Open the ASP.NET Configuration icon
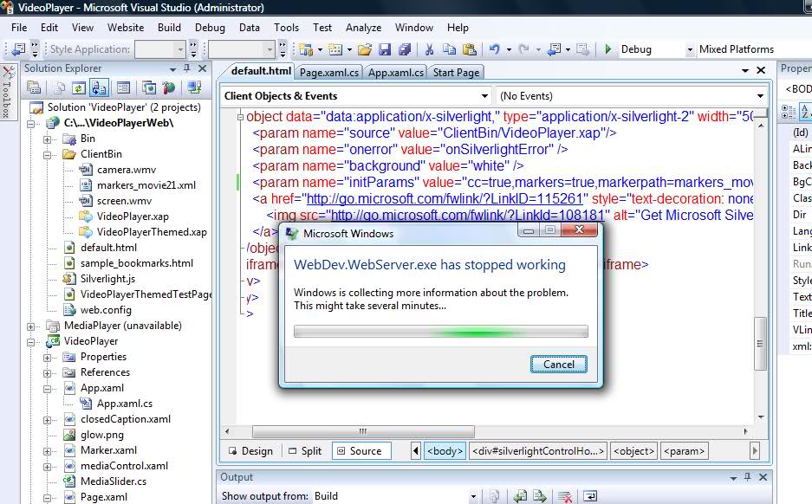 [168, 88]
